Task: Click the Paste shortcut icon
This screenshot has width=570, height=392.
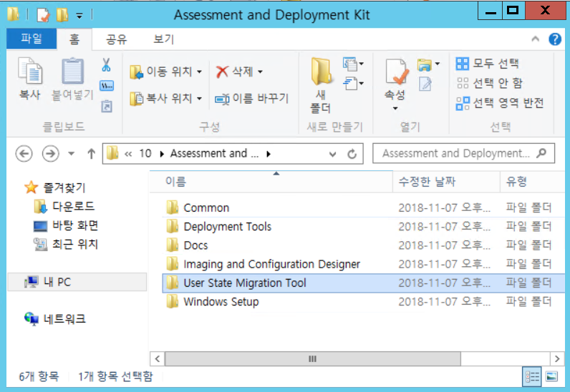Action: click(x=107, y=106)
